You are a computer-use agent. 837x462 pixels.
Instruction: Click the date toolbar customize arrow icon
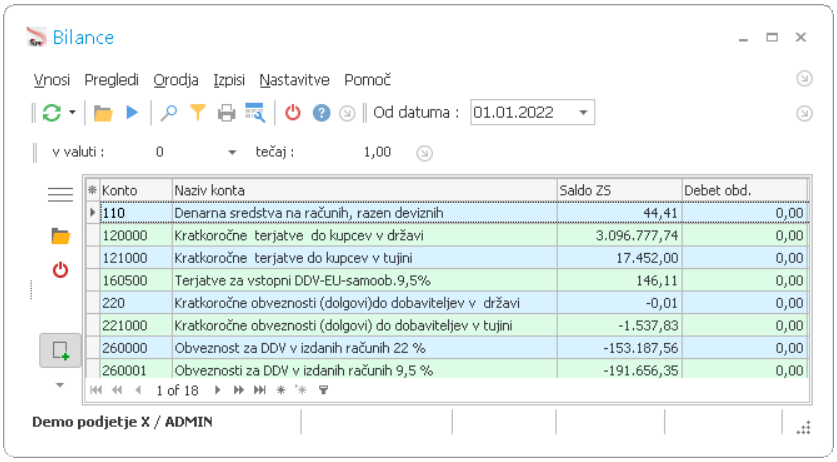(804, 113)
